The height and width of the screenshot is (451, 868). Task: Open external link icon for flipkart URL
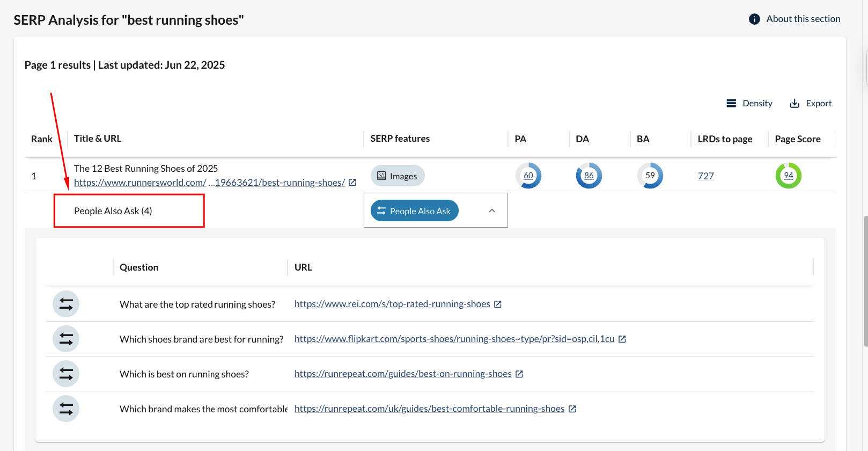tap(622, 339)
